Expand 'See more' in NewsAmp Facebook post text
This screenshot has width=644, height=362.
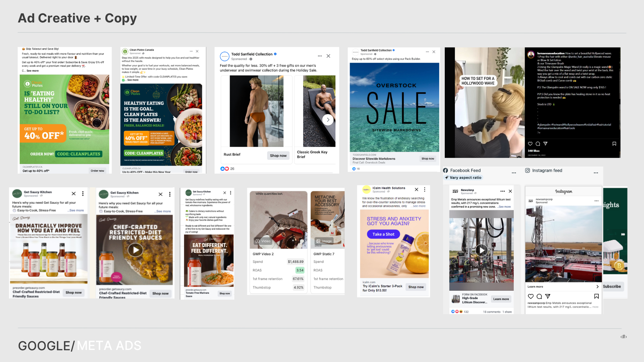pos(504,207)
